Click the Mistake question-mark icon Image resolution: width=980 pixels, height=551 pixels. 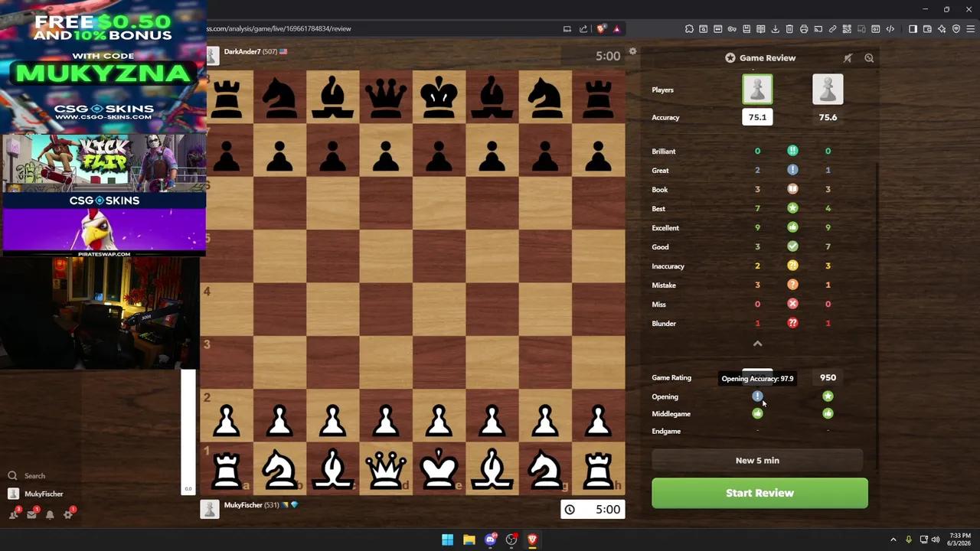[x=792, y=285]
